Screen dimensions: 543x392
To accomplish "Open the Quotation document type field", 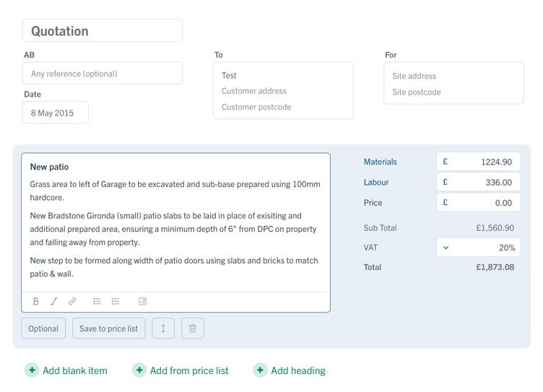I will (103, 31).
